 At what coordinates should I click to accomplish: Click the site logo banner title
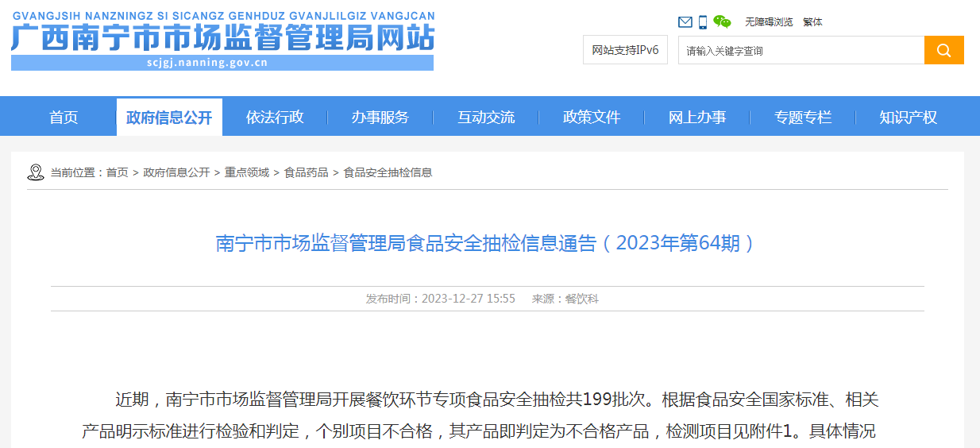[x=222, y=39]
